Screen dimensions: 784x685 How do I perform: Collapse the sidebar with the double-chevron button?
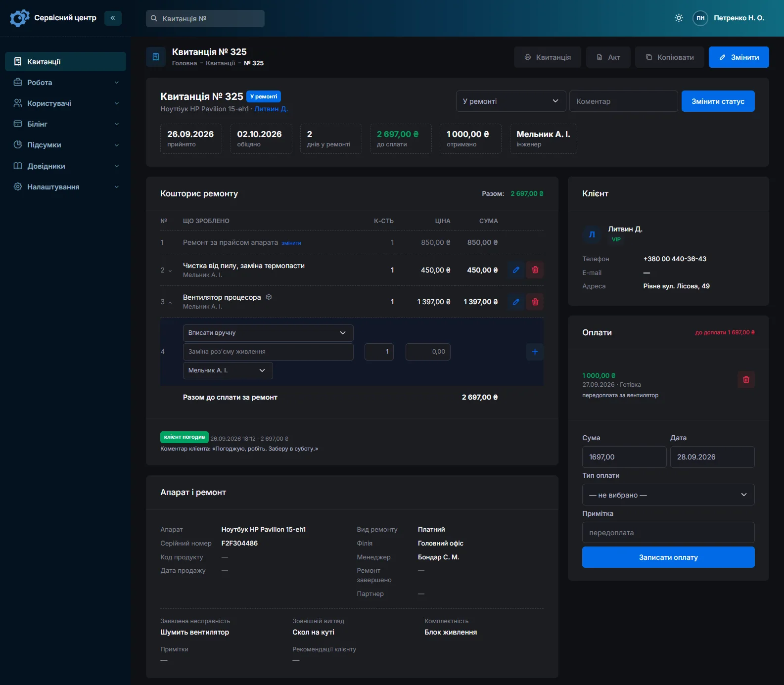click(113, 18)
